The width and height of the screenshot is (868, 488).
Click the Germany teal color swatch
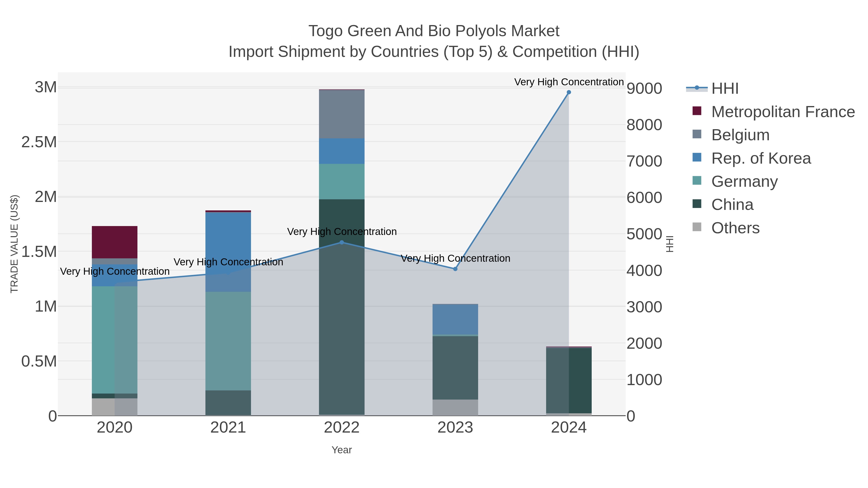697,180
